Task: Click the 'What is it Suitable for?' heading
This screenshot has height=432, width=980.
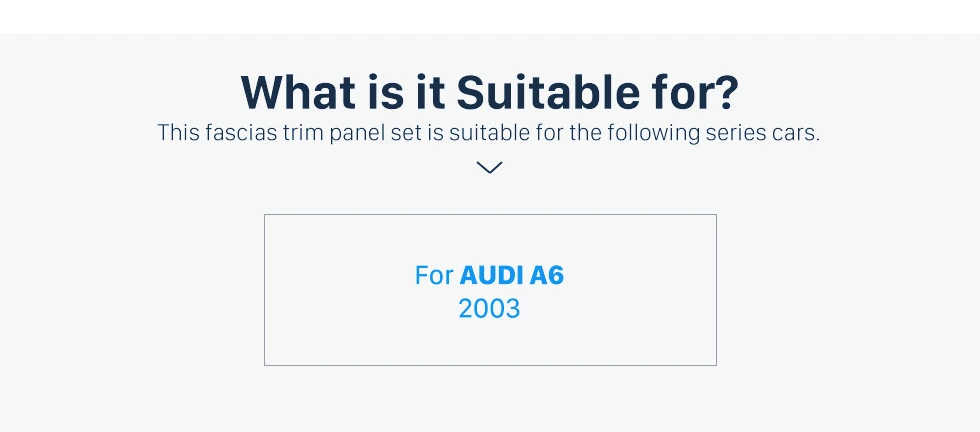Action: [489, 93]
